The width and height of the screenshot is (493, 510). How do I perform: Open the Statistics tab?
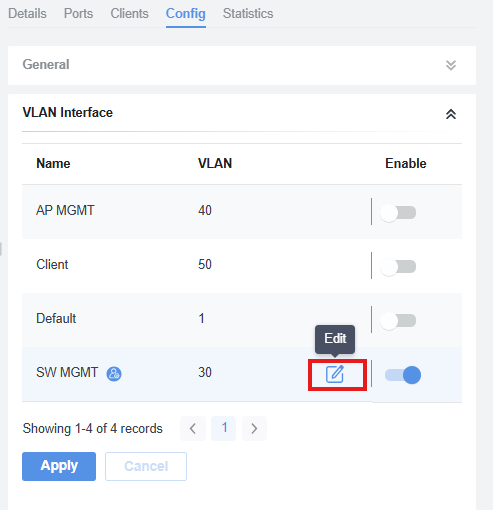click(x=248, y=14)
